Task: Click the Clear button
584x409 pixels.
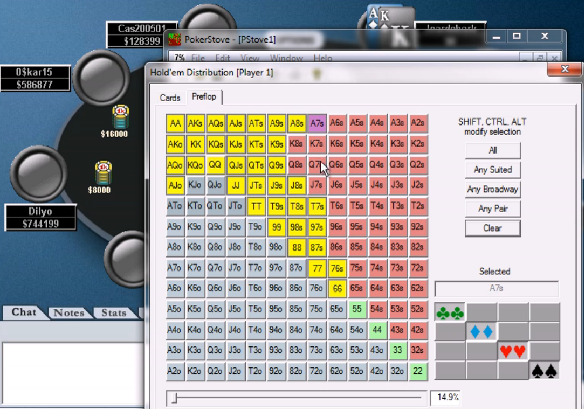Action: 492,228
